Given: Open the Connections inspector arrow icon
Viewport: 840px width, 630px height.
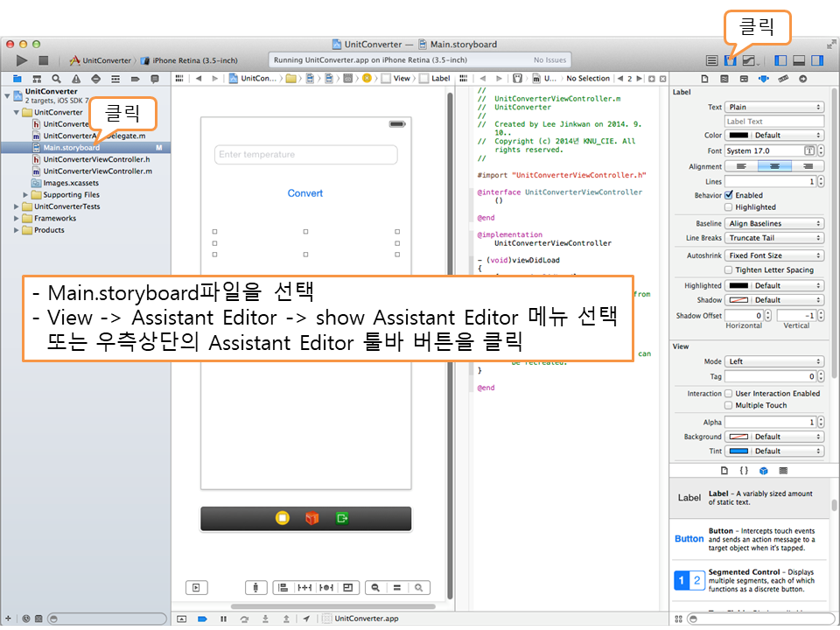Looking at the screenshot, I should [801, 79].
